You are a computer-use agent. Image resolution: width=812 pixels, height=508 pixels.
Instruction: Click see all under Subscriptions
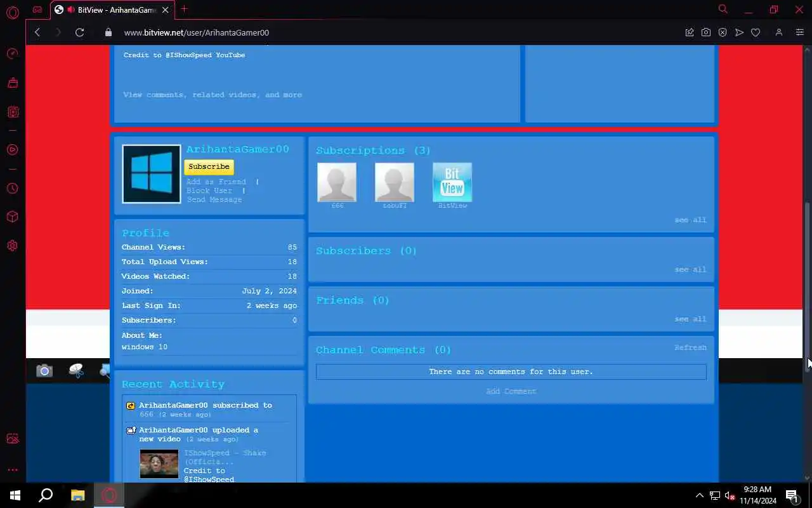(690, 220)
